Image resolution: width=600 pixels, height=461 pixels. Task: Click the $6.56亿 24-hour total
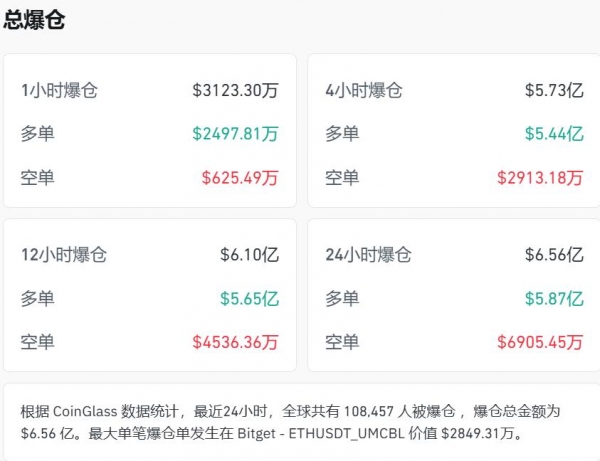click(x=554, y=255)
